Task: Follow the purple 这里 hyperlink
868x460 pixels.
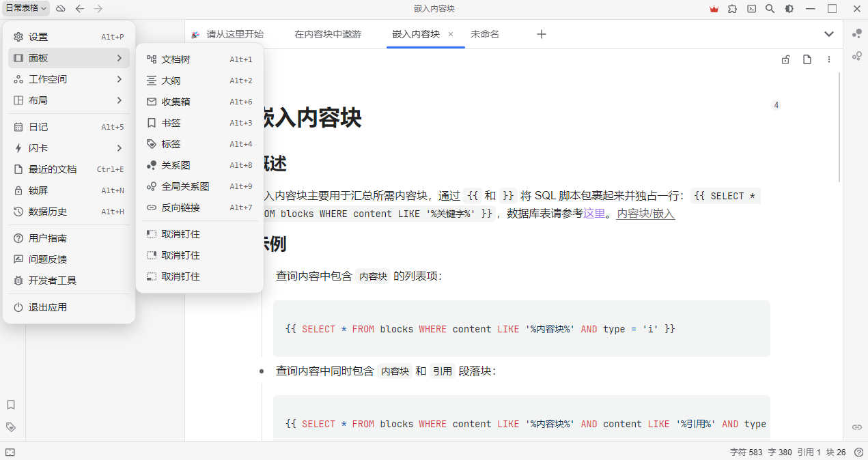Action: coord(594,214)
